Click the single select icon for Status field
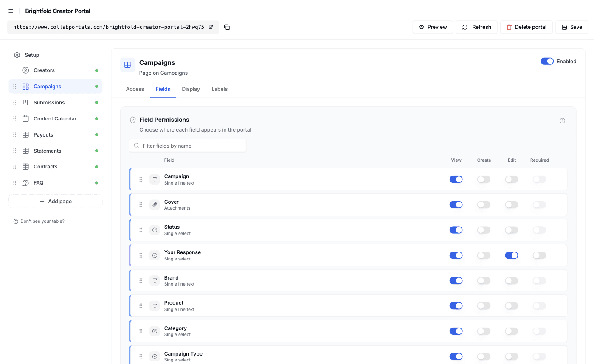 tap(155, 230)
